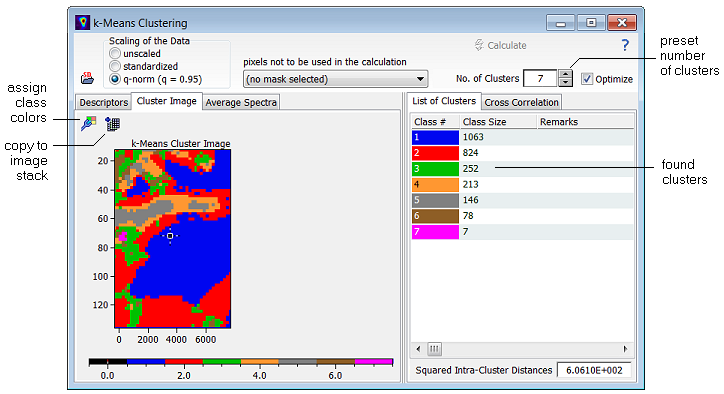This screenshot has width=724, height=394.
Task: Minimize the k-Means Clustering window
Action: pyautogui.click(x=561, y=23)
